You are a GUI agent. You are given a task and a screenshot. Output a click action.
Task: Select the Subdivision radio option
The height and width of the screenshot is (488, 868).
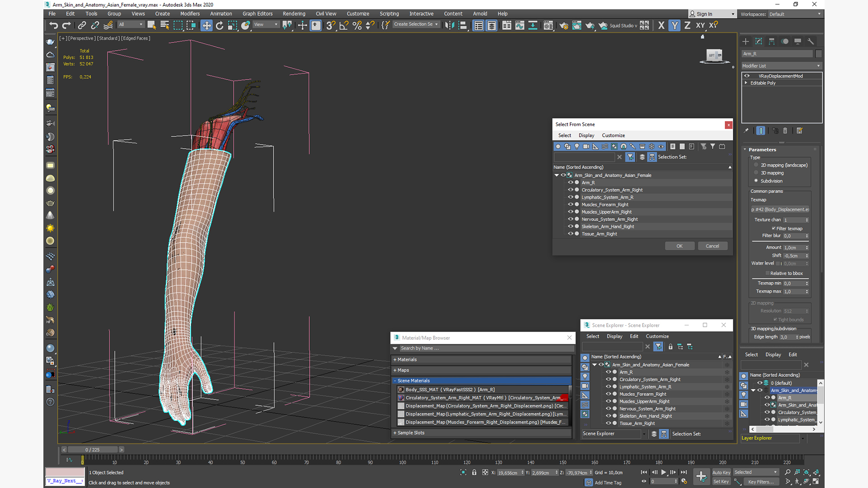point(756,181)
